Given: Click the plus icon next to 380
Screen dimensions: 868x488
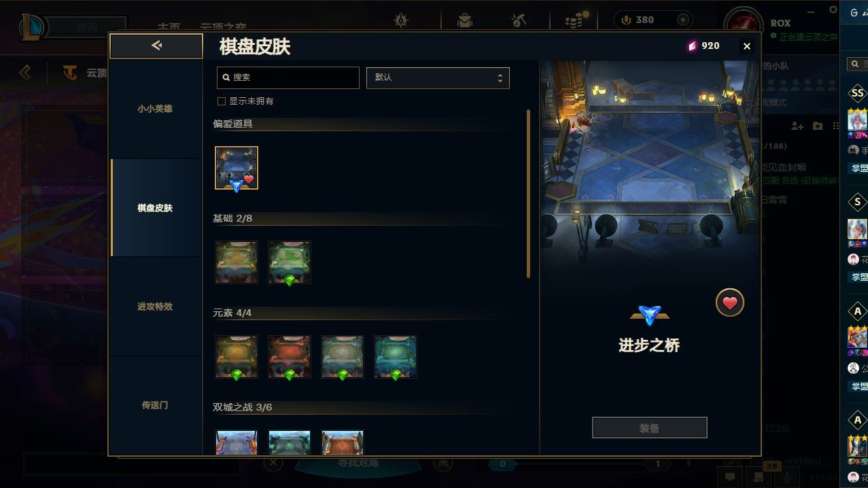Looking at the screenshot, I should 683,20.
